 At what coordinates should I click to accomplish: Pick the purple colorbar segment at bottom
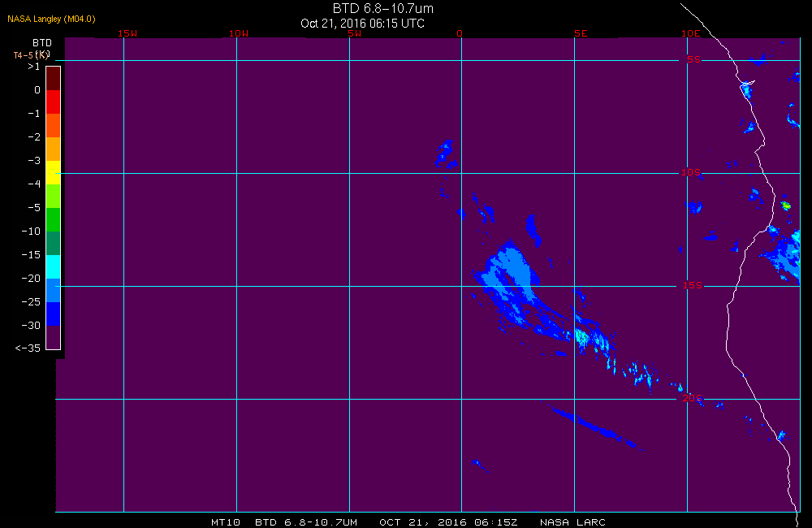54,337
